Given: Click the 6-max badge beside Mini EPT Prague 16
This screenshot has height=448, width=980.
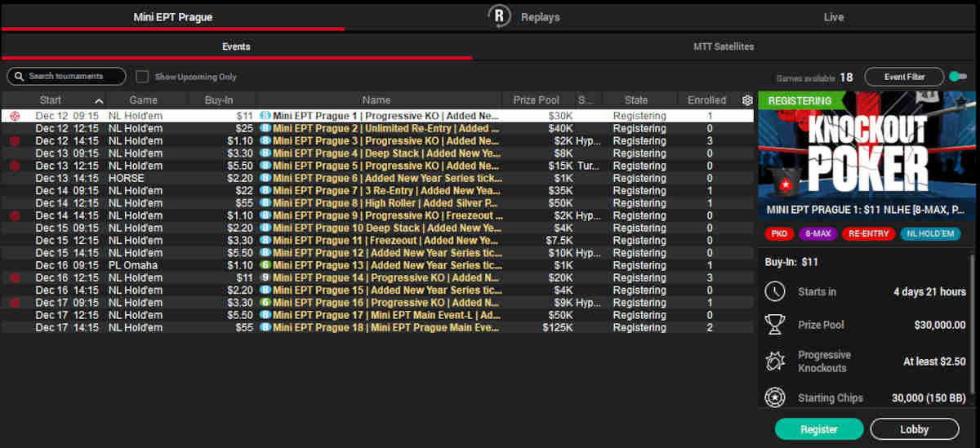Looking at the screenshot, I should [265, 303].
